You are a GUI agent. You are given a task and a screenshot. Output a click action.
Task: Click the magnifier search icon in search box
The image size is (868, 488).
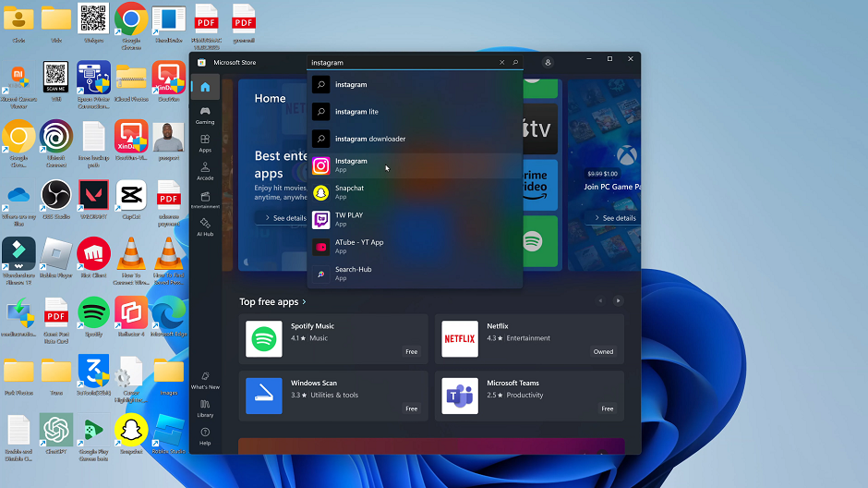(x=515, y=63)
